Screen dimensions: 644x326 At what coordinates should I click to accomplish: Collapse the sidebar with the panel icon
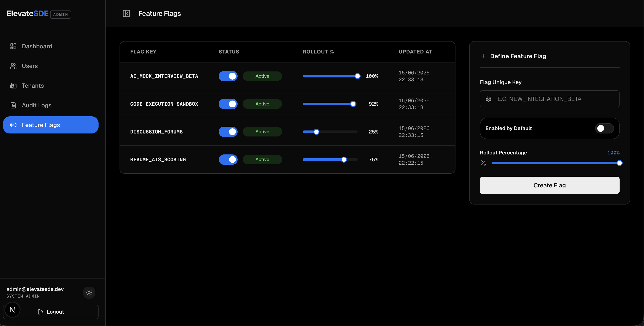coord(126,13)
